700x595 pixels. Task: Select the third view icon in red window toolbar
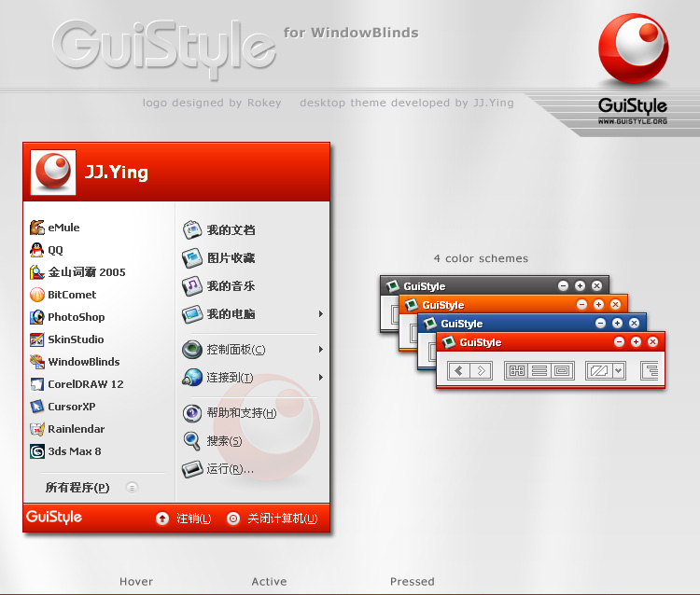[562, 370]
